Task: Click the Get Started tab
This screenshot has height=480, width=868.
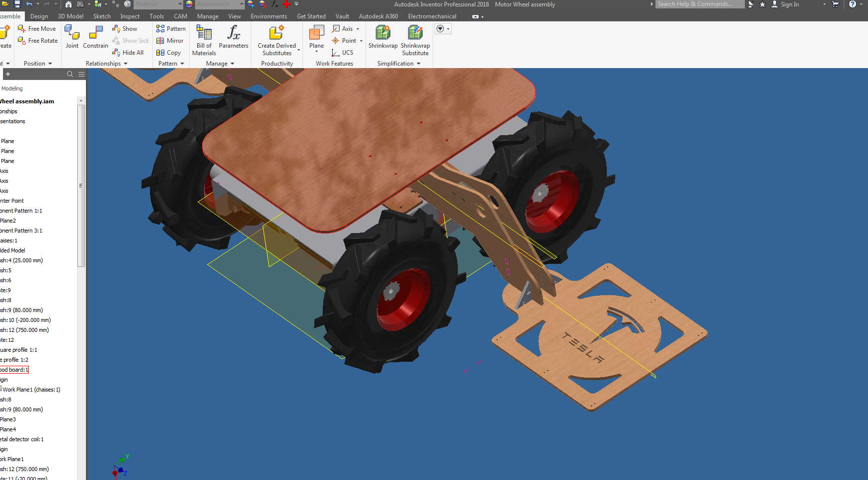Action: (311, 16)
